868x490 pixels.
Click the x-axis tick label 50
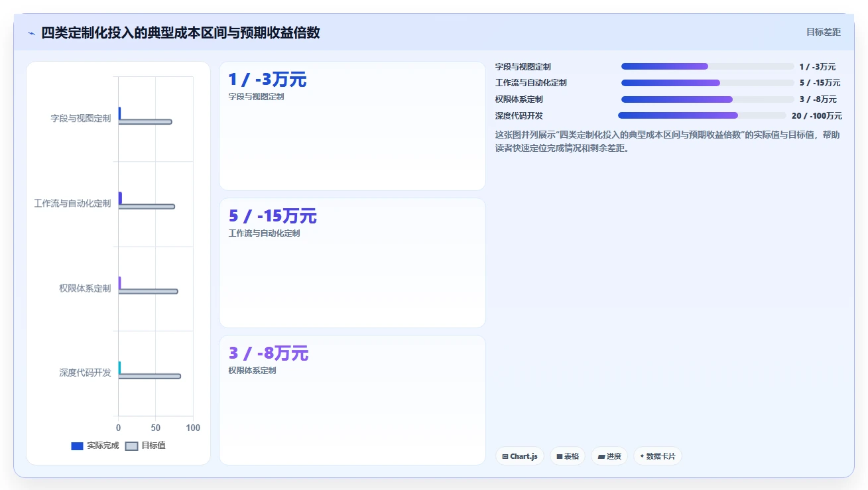[x=155, y=428]
